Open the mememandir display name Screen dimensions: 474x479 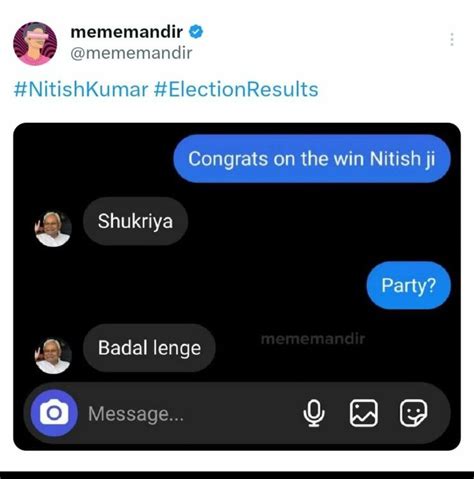point(127,32)
